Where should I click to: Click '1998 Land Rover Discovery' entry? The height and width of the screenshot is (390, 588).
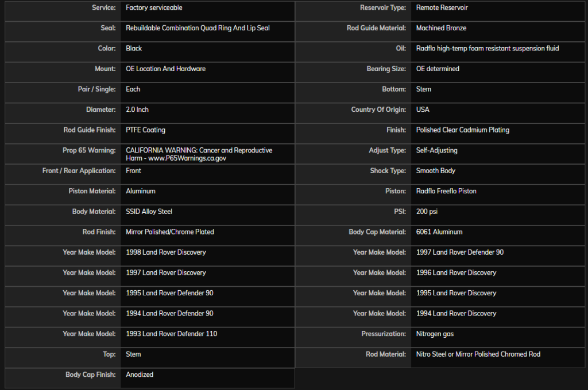pos(166,252)
